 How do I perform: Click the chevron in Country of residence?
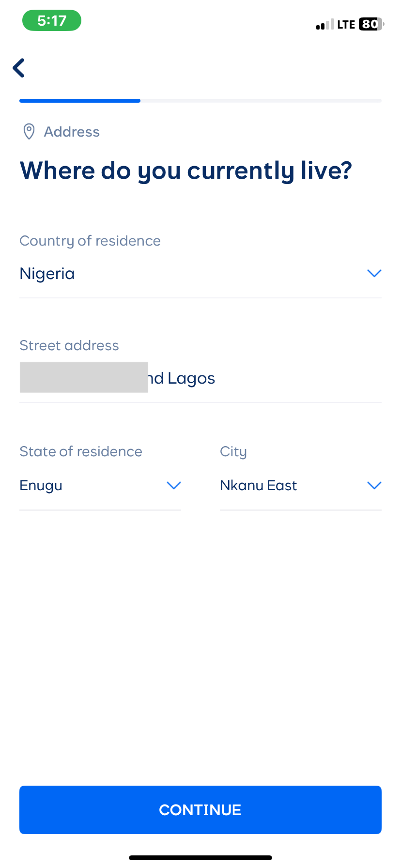[x=374, y=273]
